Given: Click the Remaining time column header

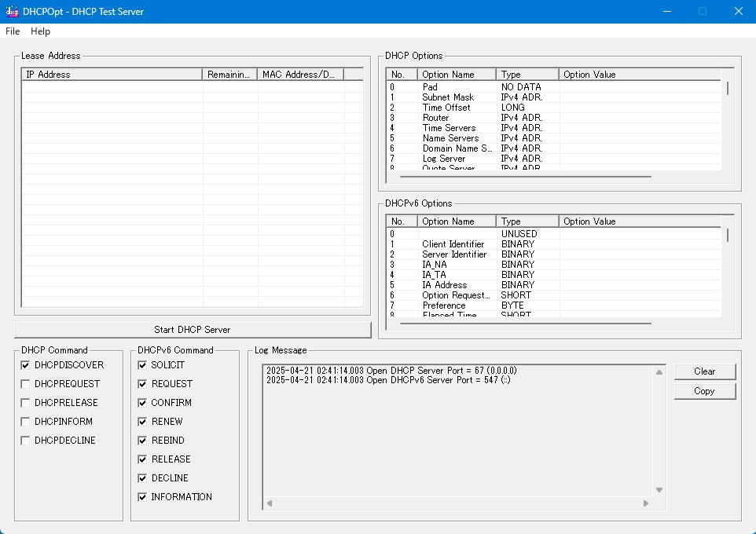Looking at the screenshot, I should click(230, 75).
